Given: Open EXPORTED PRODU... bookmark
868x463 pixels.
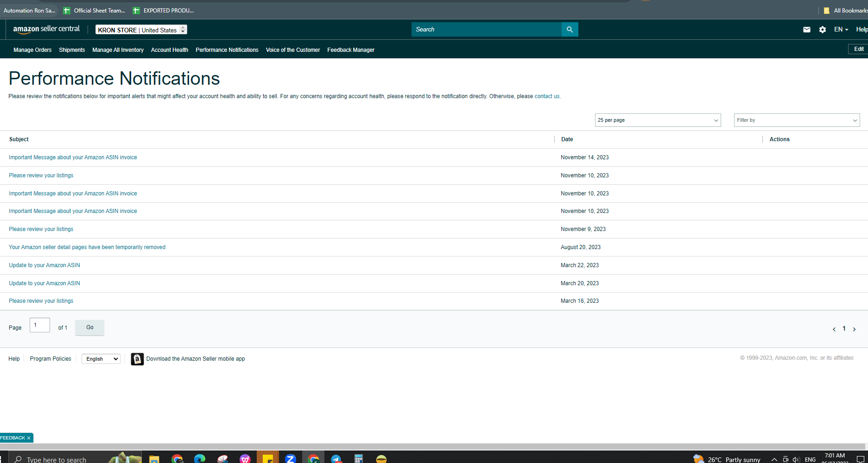Looking at the screenshot, I should click(163, 10).
